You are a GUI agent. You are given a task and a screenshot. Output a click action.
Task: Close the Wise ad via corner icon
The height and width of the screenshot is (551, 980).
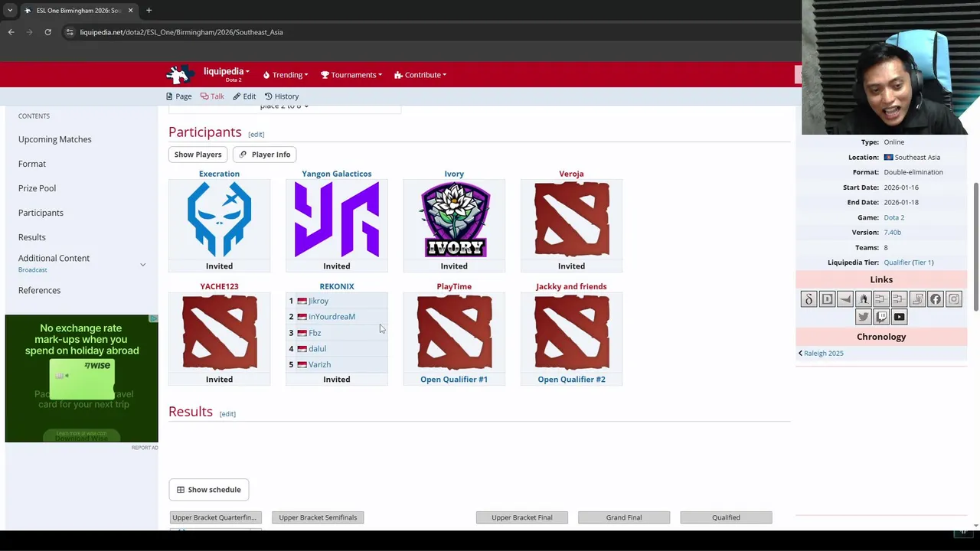pos(154,318)
